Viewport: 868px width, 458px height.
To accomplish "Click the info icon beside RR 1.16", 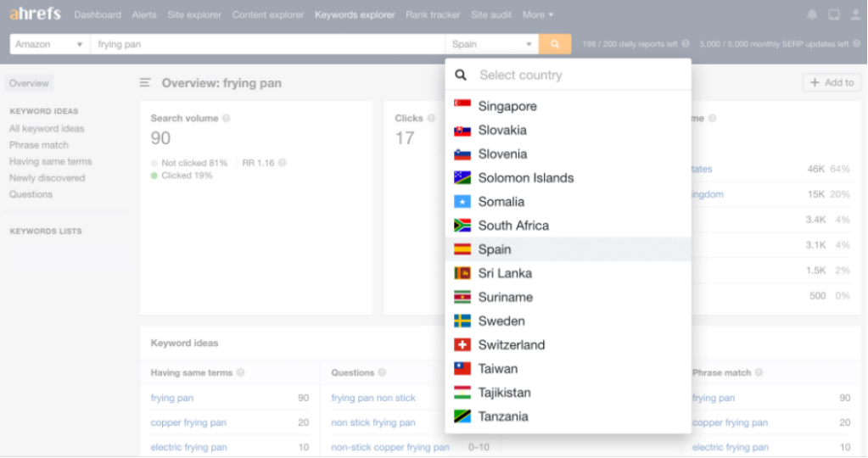I will (x=283, y=163).
